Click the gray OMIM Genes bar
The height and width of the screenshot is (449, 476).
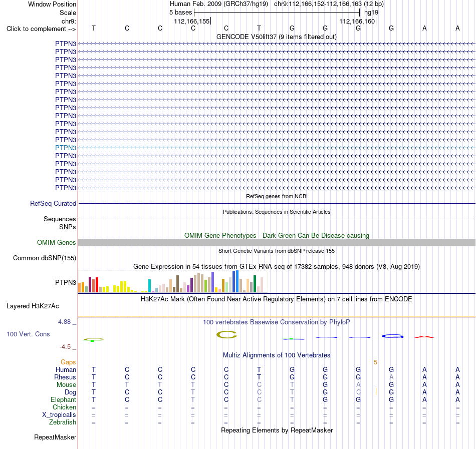pos(277,243)
